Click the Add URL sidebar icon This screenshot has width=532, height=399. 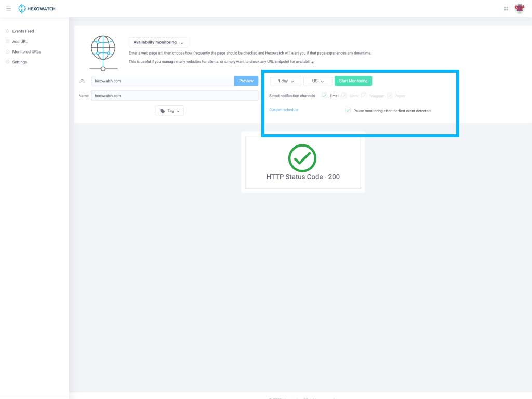pos(7,42)
